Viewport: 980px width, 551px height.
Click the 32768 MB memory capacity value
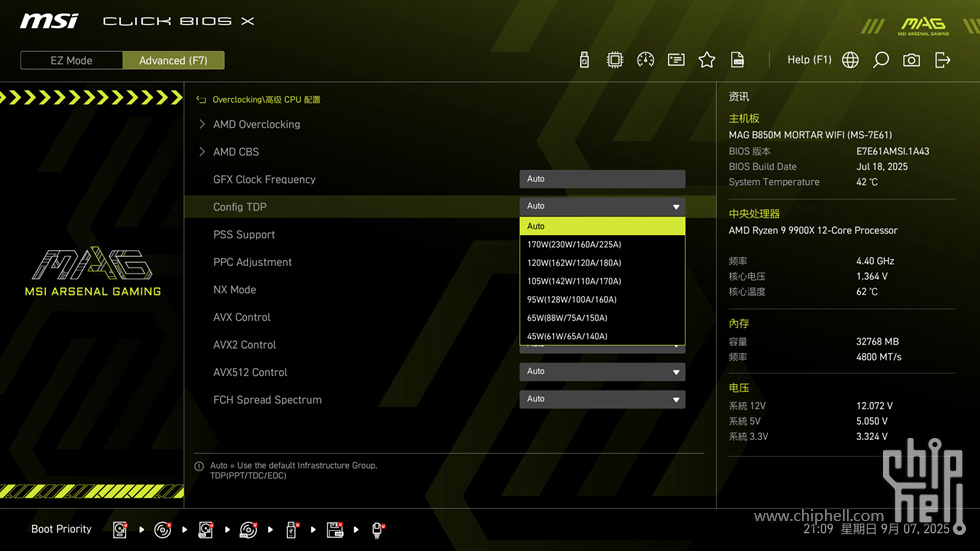[x=877, y=342]
